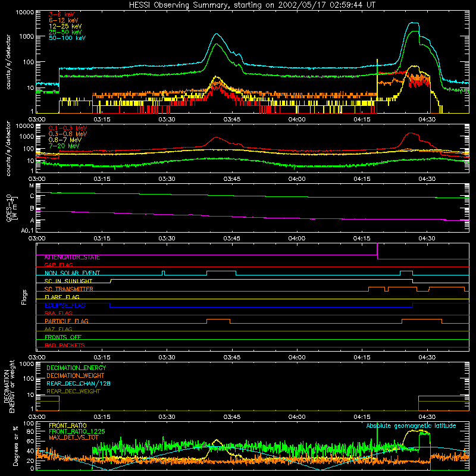Click the 0.3-0.8 MeV legend label
The height and width of the screenshot is (476, 476).
click(68, 134)
